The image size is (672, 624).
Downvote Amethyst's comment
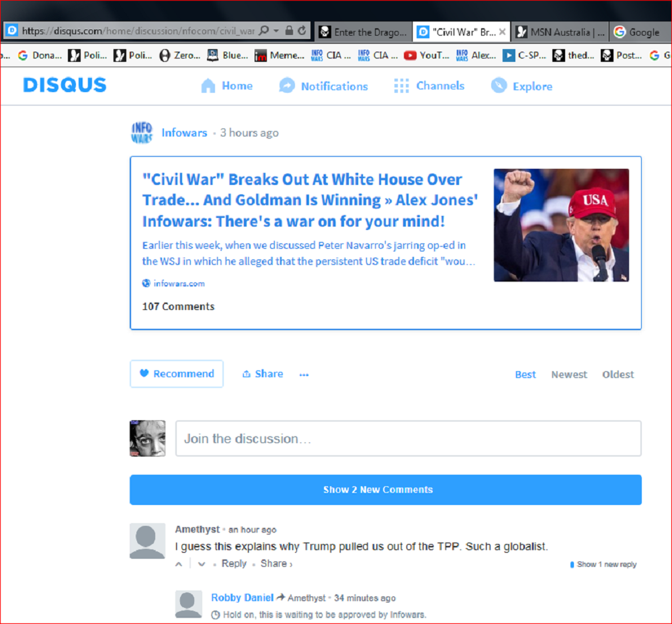click(202, 564)
